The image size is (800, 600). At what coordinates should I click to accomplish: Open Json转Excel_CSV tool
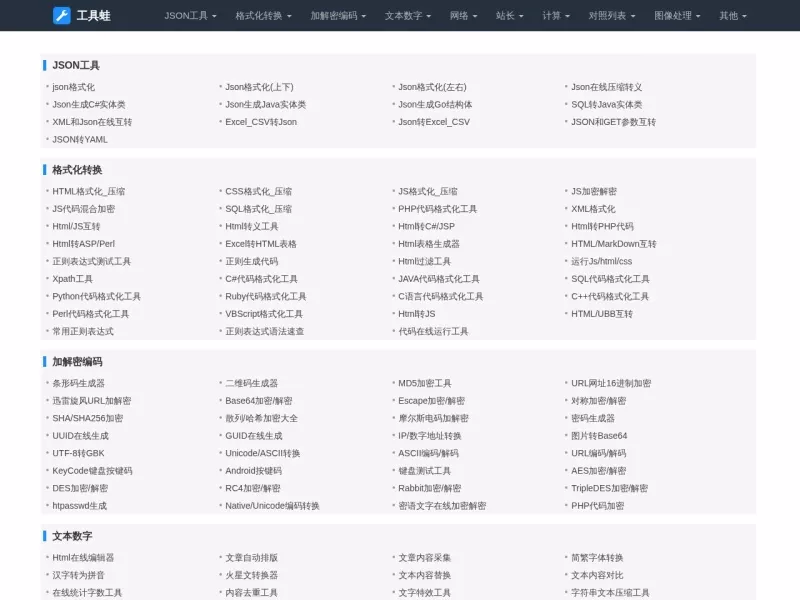[434, 122]
